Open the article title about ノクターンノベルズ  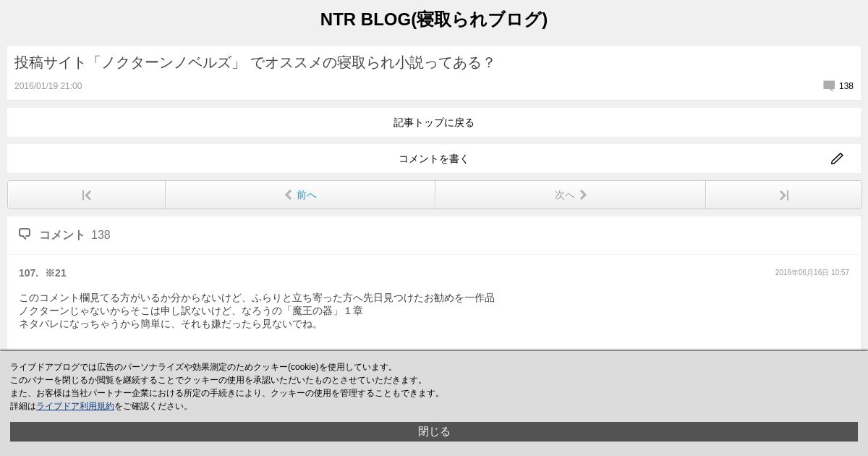pyautogui.click(x=254, y=63)
